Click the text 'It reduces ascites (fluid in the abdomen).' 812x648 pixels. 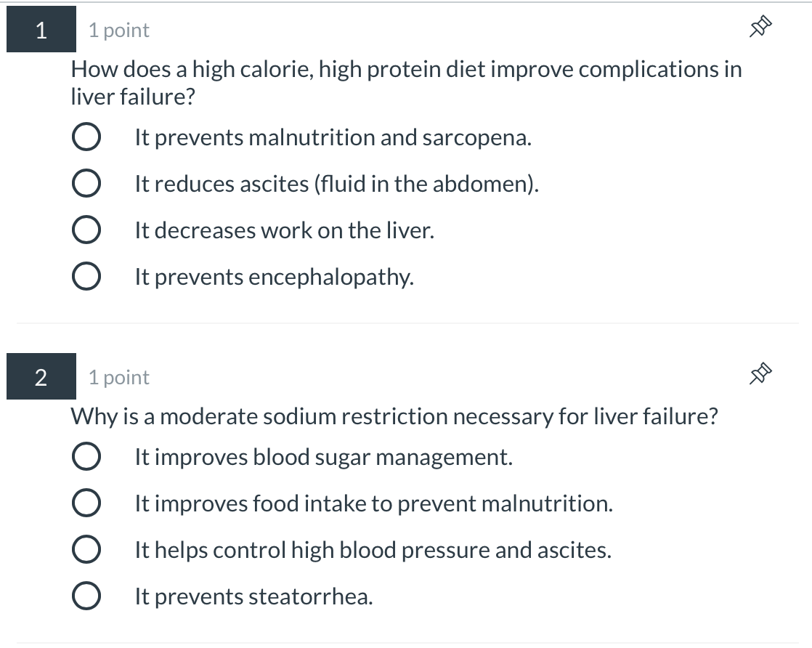point(337,185)
